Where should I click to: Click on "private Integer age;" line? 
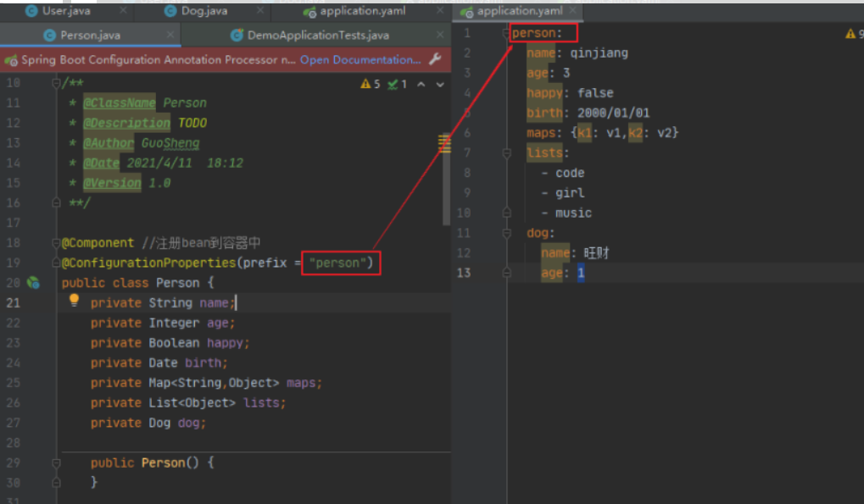pyautogui.click(x=163, y=323)
